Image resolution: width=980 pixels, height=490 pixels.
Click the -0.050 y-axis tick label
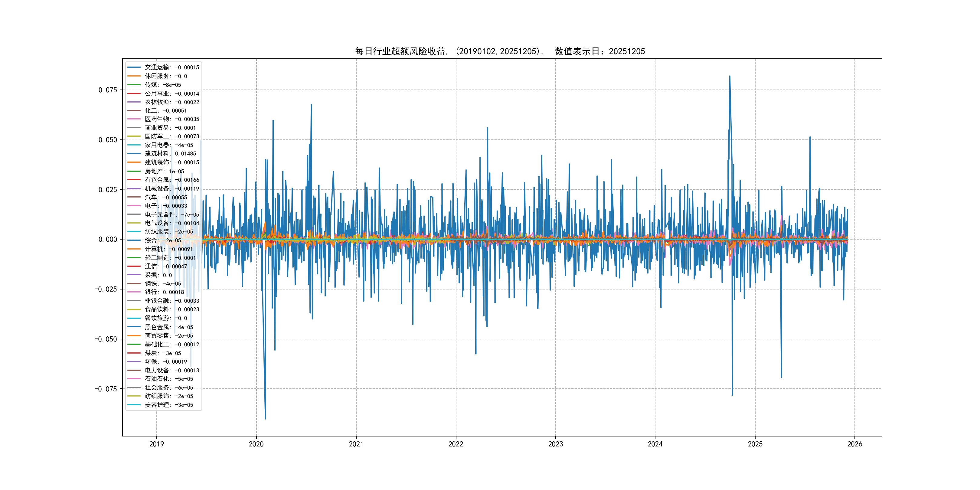[106, 339]
